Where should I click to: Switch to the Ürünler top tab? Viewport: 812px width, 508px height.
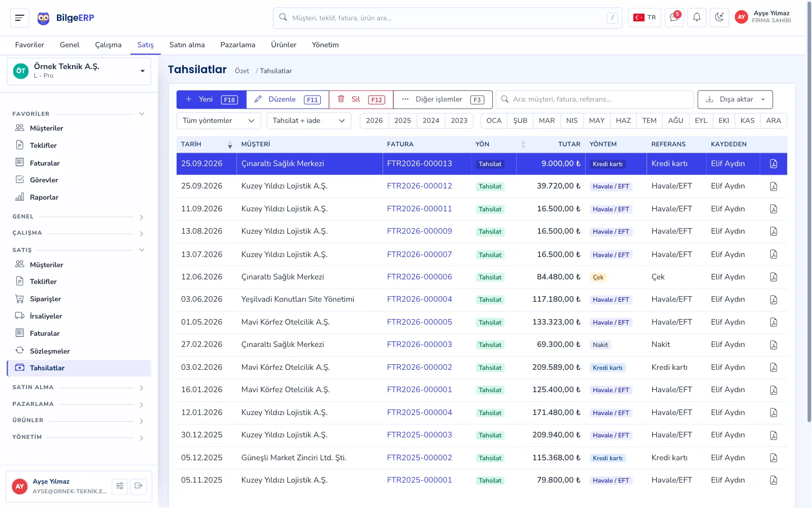(284, 45)
